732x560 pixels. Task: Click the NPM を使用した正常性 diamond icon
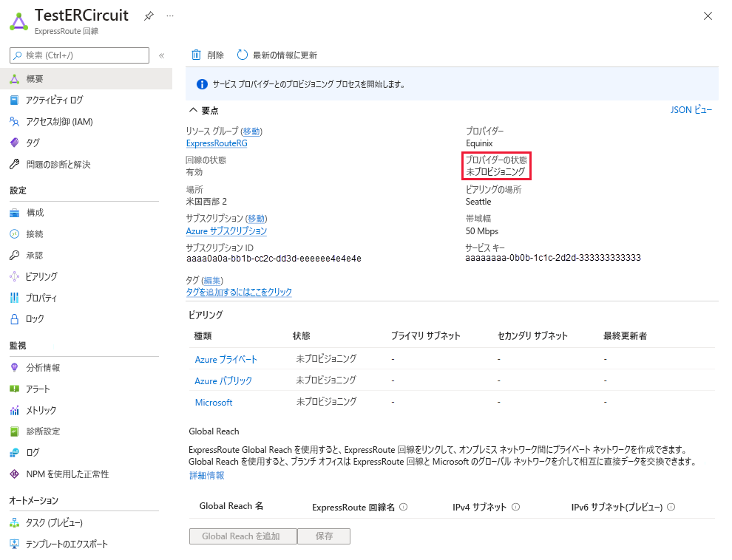tap(15, 474)
